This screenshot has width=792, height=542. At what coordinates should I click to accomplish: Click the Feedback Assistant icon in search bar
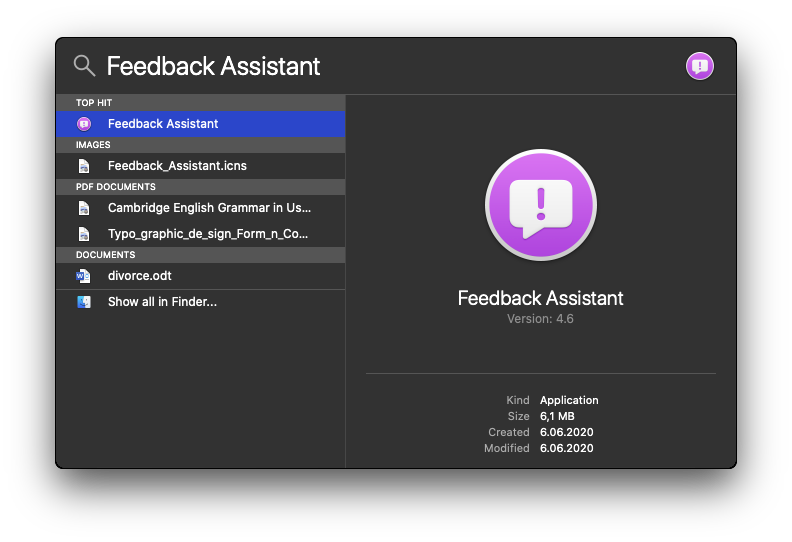click(x=700, y=66)
